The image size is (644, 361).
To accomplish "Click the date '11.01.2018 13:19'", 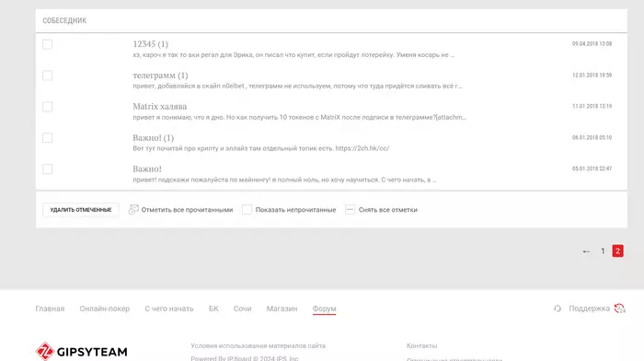I will pyautogui.click(x=592, y=106).
